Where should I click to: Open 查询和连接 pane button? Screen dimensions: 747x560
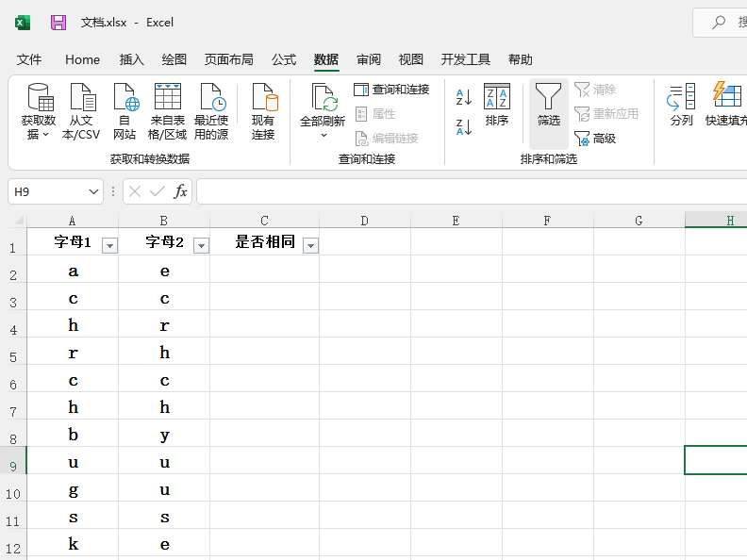(391, 90)
